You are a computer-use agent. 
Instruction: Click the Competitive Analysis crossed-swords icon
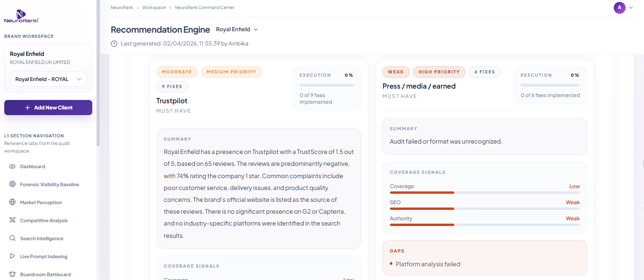tap(13, 221)
